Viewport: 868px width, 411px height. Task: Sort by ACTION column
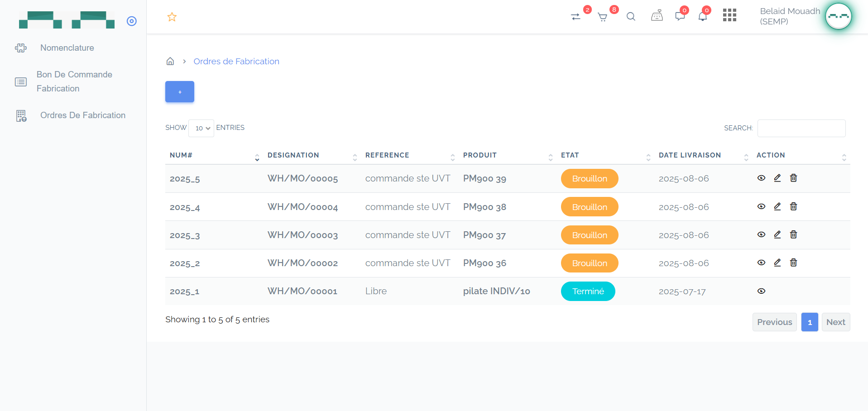[800, 155]
